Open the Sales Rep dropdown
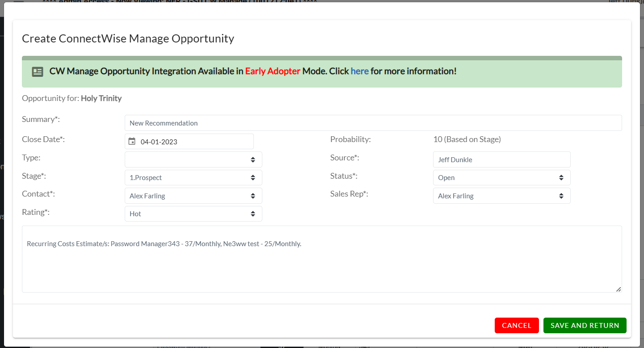Image resolution: width=644 pixels, height=348 pixels. click(501, 196)
